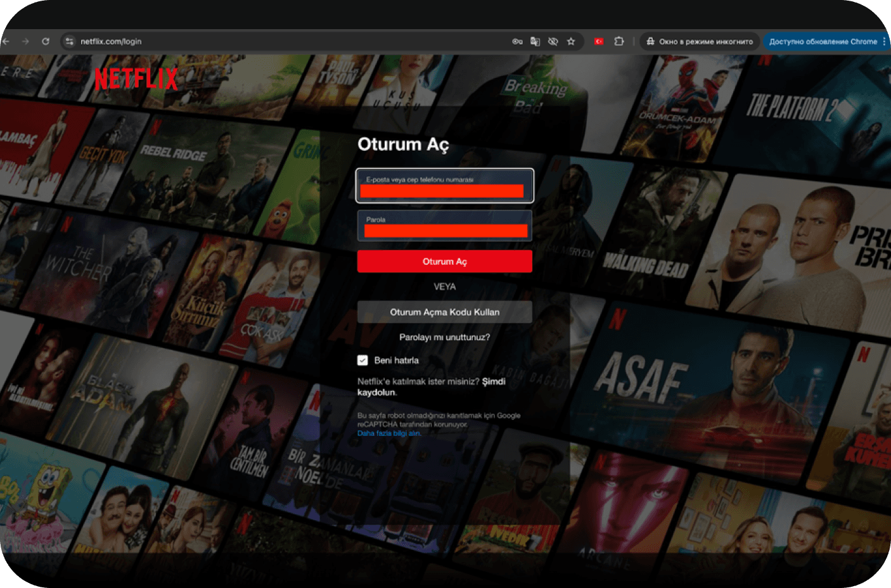
Task: Click the red Turkish flag extension icon
Action: [599, 41]
